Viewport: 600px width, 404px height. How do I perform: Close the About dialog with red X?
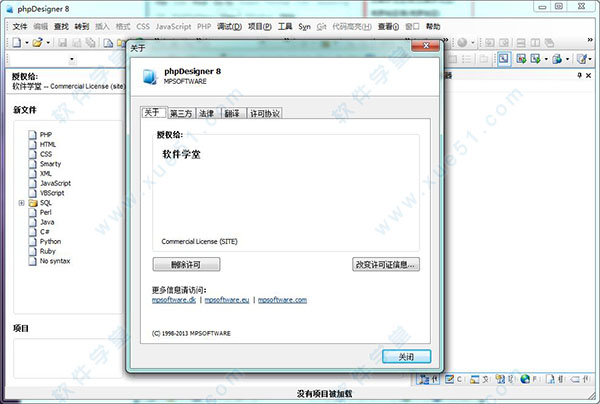pos(426,46)
